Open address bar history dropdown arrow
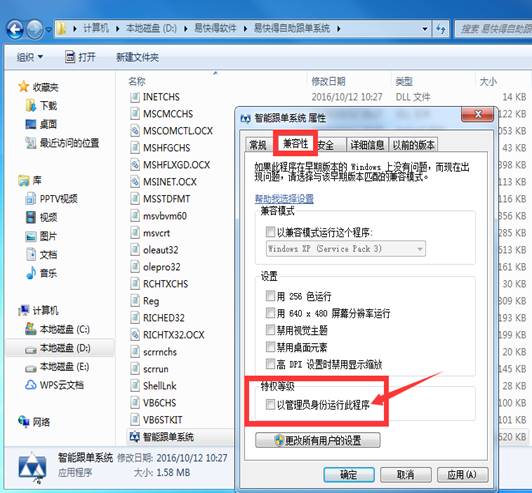The image size is (532, 493). [424, 29]
